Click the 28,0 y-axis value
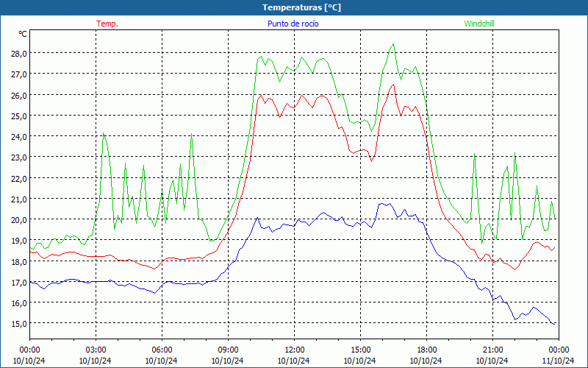Screen dimensions: 588x368 (19, 53)
